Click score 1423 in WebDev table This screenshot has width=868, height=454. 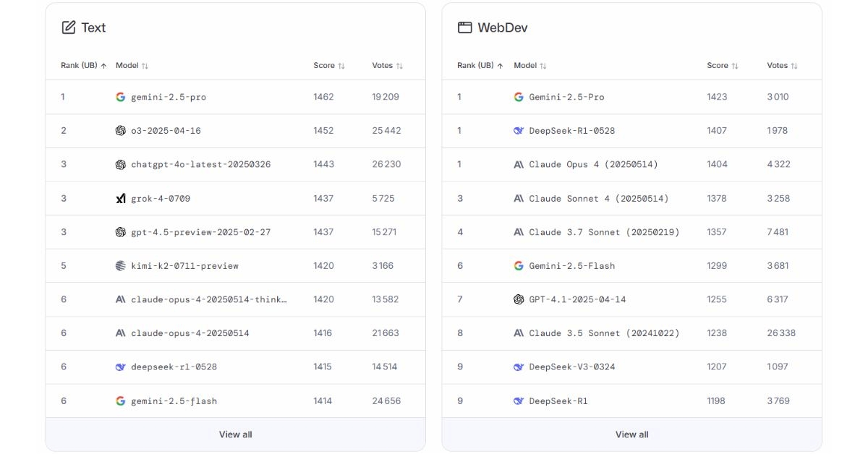(x=717, y=97)
